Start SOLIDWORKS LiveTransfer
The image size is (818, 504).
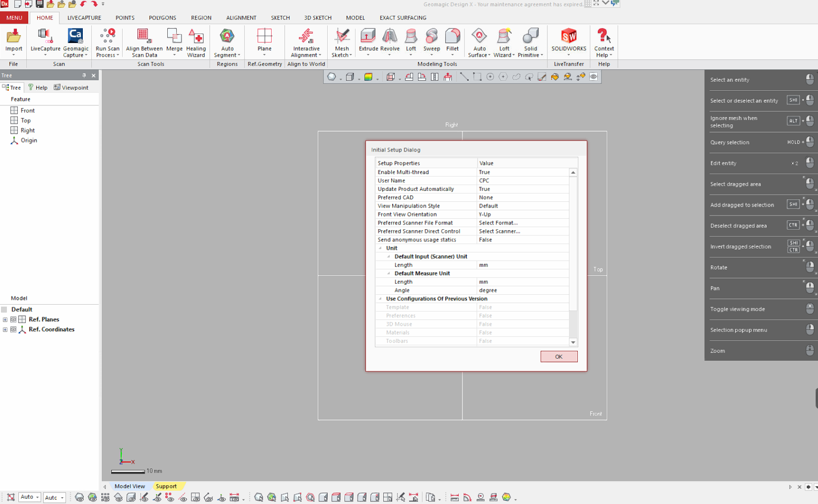coord(568,41)
